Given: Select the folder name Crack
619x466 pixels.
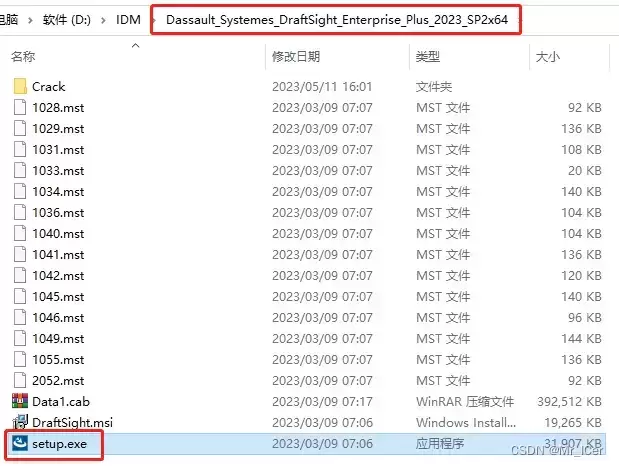Looking at the screenshot, I should (49, 86).
